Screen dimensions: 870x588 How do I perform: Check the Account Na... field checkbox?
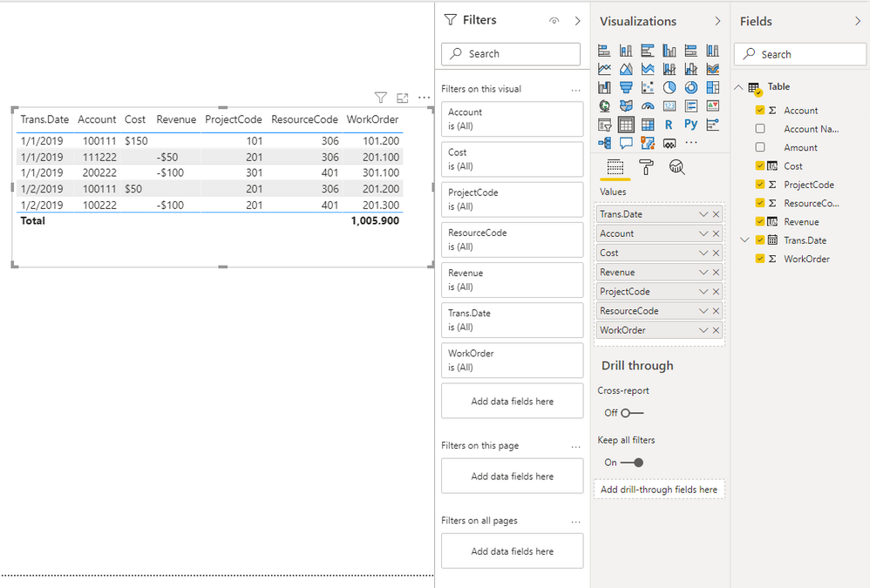coord(760,129)
